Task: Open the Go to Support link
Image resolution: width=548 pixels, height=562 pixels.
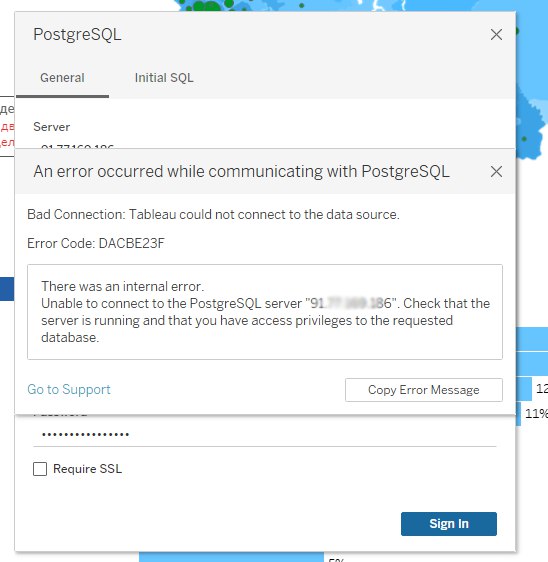Action: [x=69, y=389]
